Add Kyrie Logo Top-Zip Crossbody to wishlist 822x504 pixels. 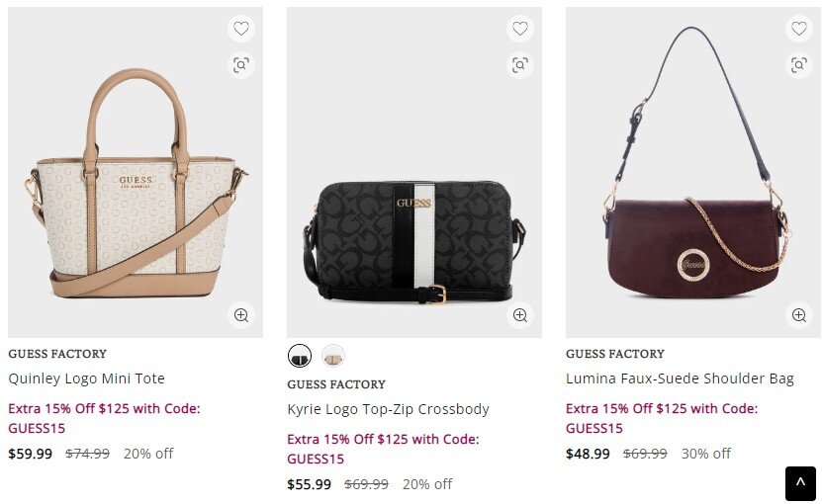pyautogui.click(x=520, y=29)
